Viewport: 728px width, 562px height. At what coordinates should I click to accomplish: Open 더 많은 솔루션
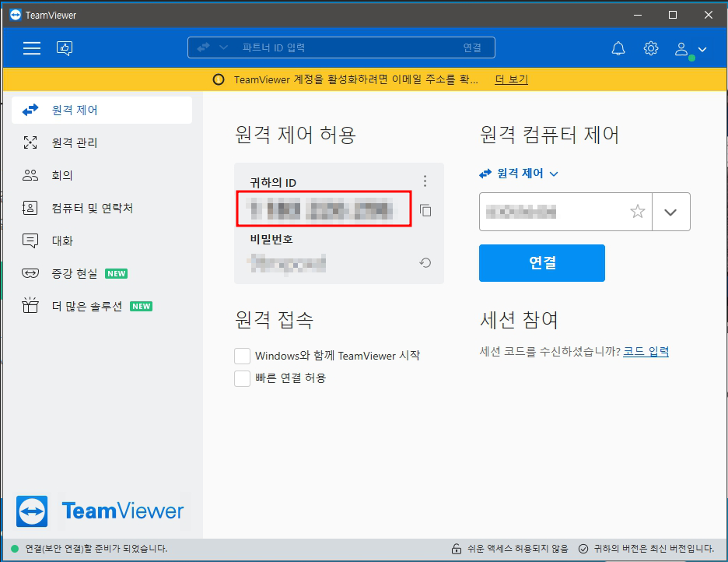(102, 306)
